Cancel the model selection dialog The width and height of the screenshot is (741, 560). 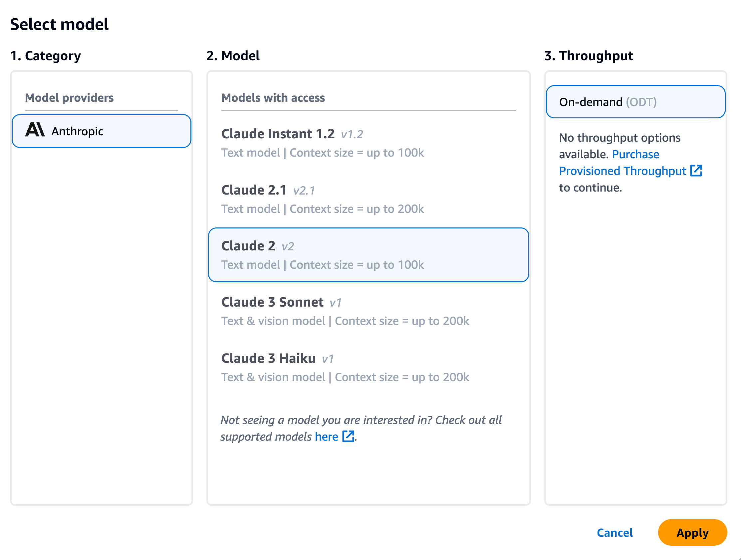(x=615, y=532)
